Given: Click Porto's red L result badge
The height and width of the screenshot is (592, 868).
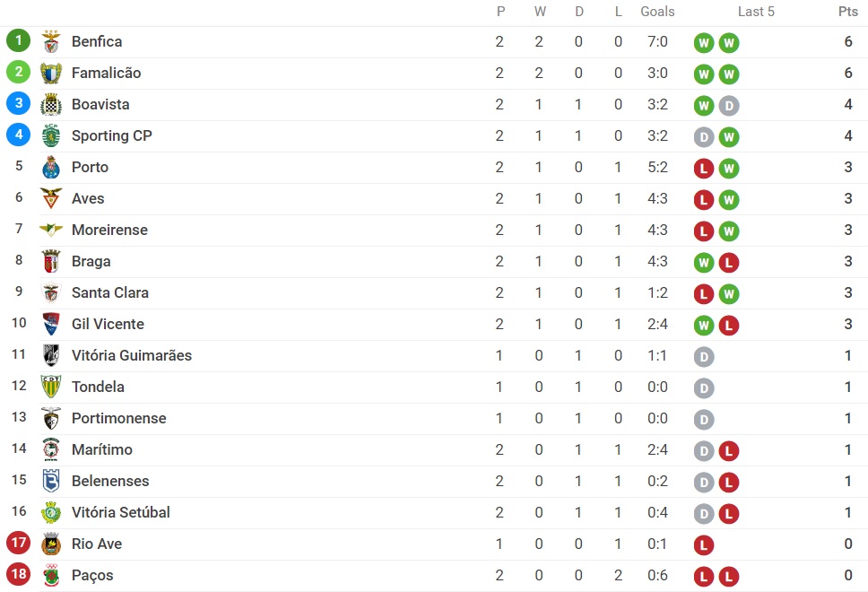Looking at the screenshot, I should point(704,169).
